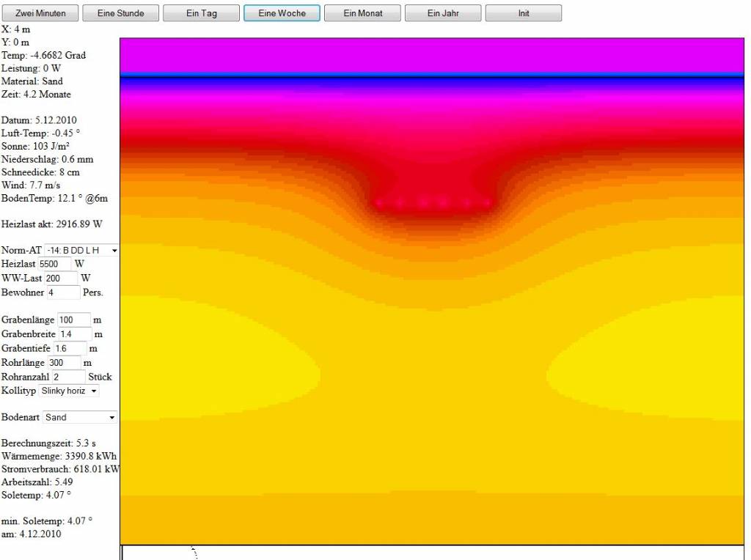
Task: Reset with the 'Init' button
Action: pyautogui.click(x=524, y=13)
